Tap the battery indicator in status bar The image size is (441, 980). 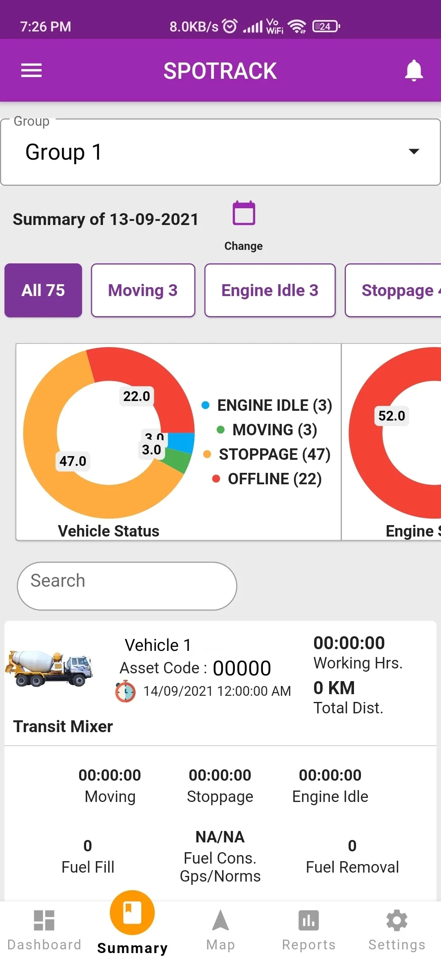[x=326, y=26]
